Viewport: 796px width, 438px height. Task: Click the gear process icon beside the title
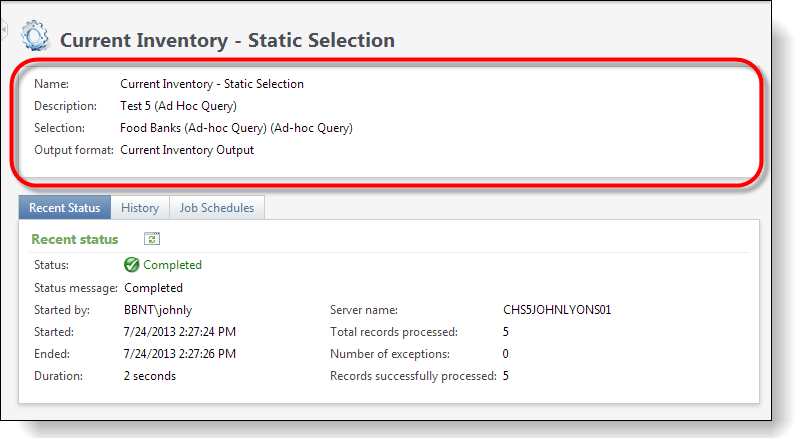point(35,36)
